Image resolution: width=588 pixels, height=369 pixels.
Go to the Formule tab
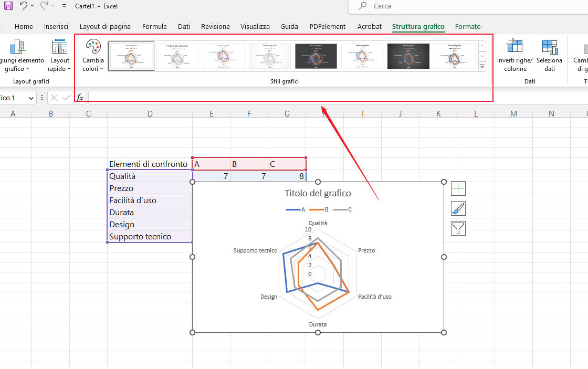(154, 26)
